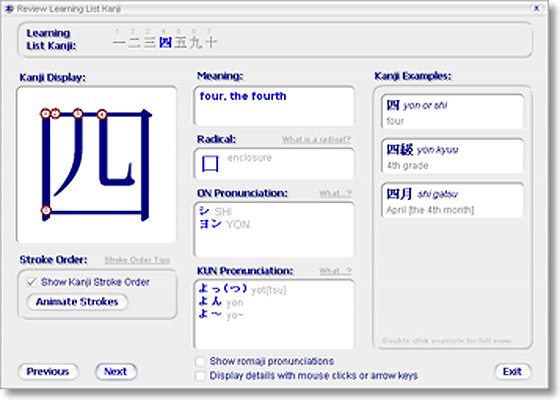
Task: Select kanji 二 in the Learning List
Action: tap(134, 43)
